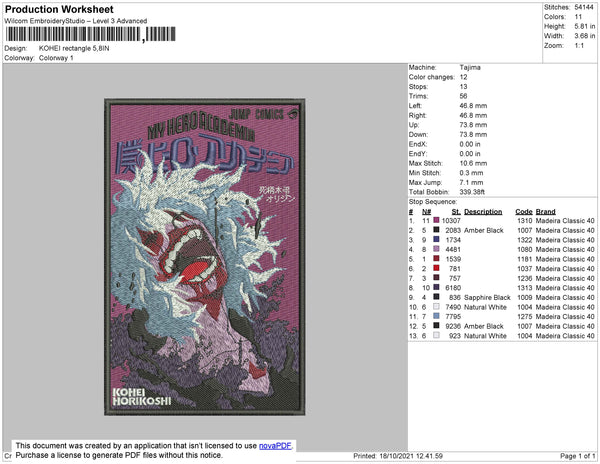Select the Stitches count 54144 value
This screenshot has height=464, width=600.
coord(585,7)
